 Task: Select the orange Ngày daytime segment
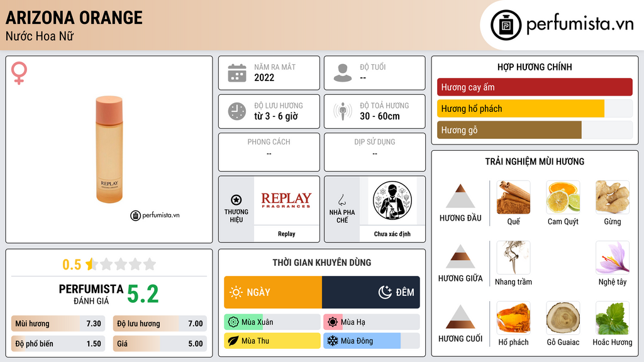tap(273, 292)
